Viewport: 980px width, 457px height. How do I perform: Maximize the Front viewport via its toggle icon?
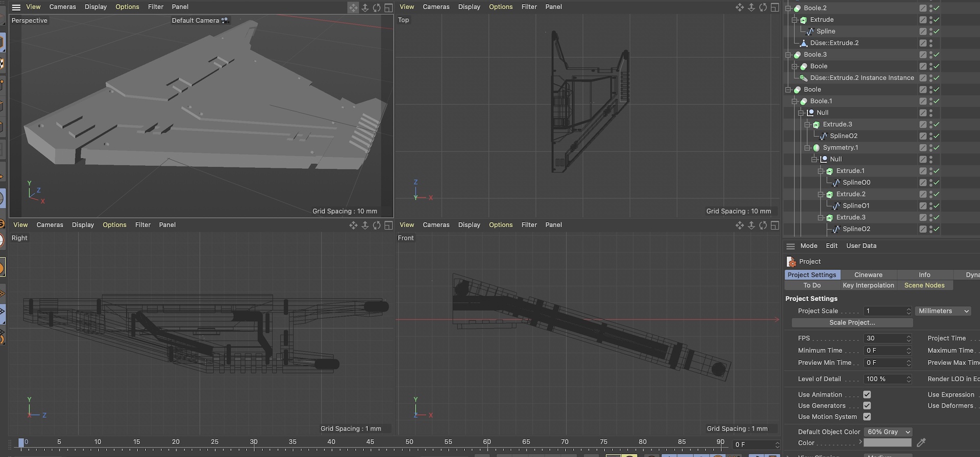point(775,225)
